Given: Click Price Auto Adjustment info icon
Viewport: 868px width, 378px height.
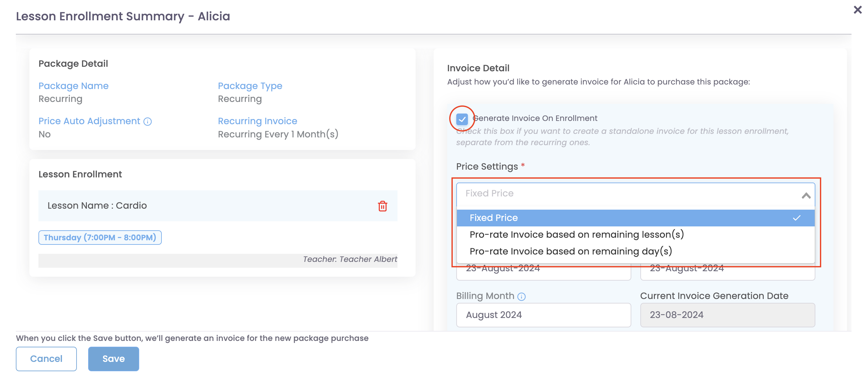Looking at the screenshot, I should (148, 121).
